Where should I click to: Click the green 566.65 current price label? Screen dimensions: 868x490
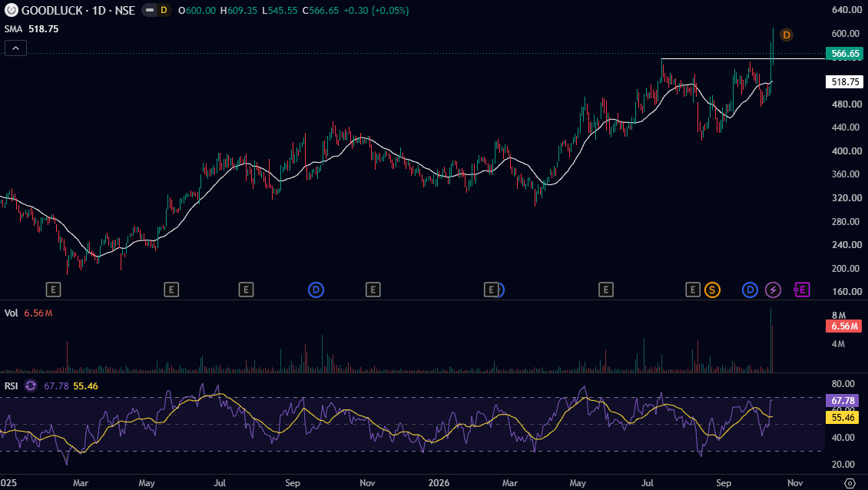[x=844, y=54]
